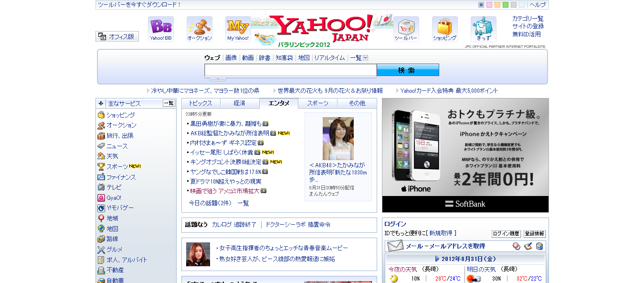The width and height of the screenshot is (644, 283).
Task: Click the 一覧 button in 主なサービス header
Action: click(x=169, y=103)
